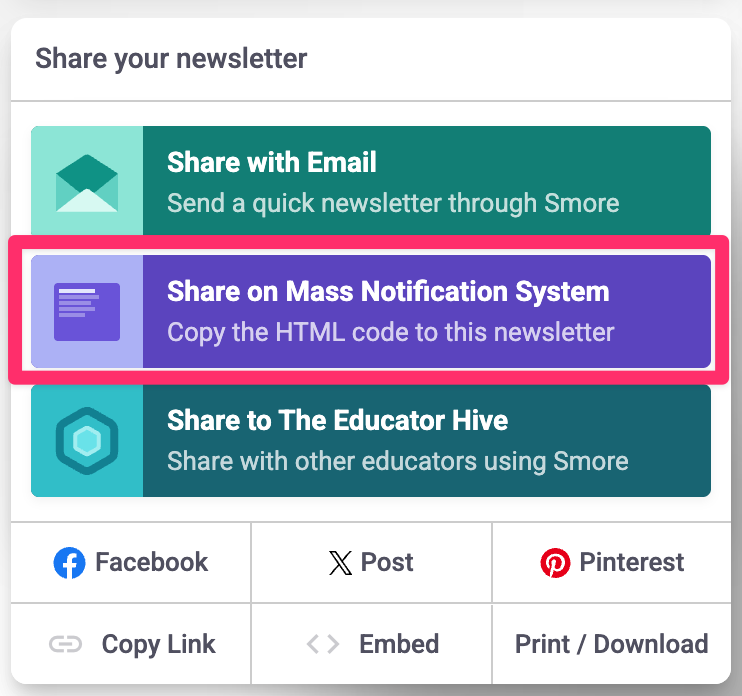Click the purple mass notification window icon

[87, 311]
